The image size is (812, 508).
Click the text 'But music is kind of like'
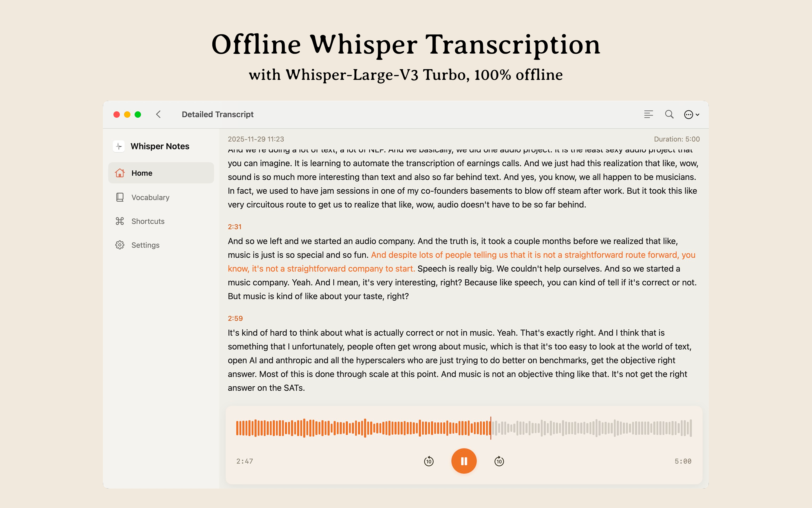click(272, 296)
